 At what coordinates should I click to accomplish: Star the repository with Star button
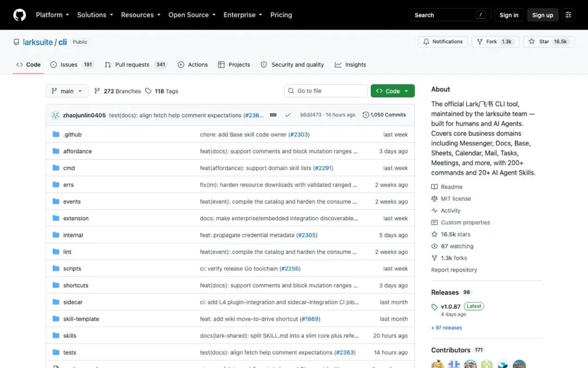549,41
